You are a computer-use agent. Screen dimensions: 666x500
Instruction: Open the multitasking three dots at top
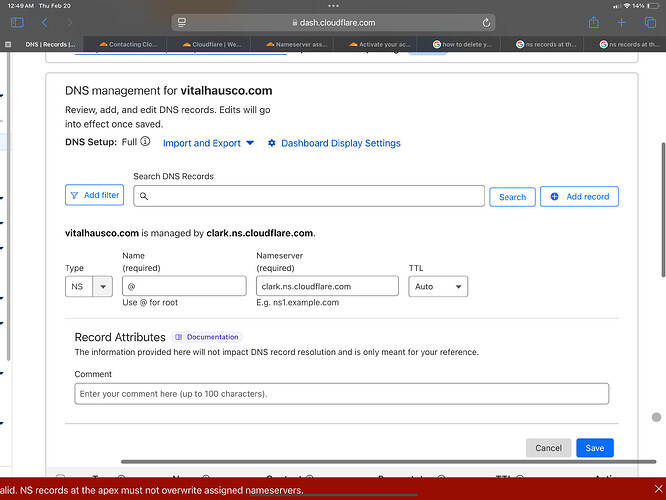click(333, 6)
